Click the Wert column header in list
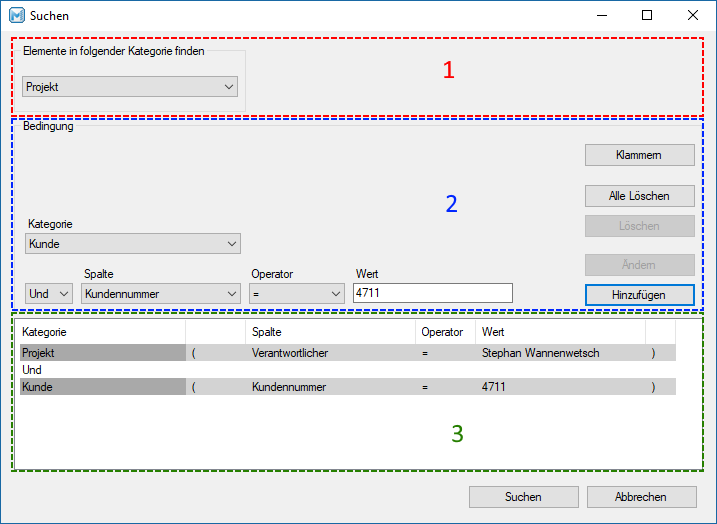Screen dimensions: 717x524 [560, 332]
